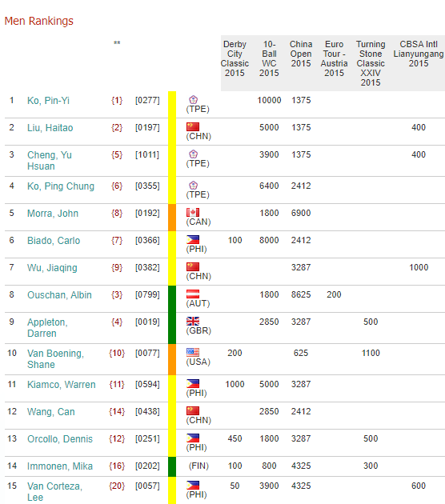Select the China Open 2015 column header
The image size is (445, 504).
(301, 54)
